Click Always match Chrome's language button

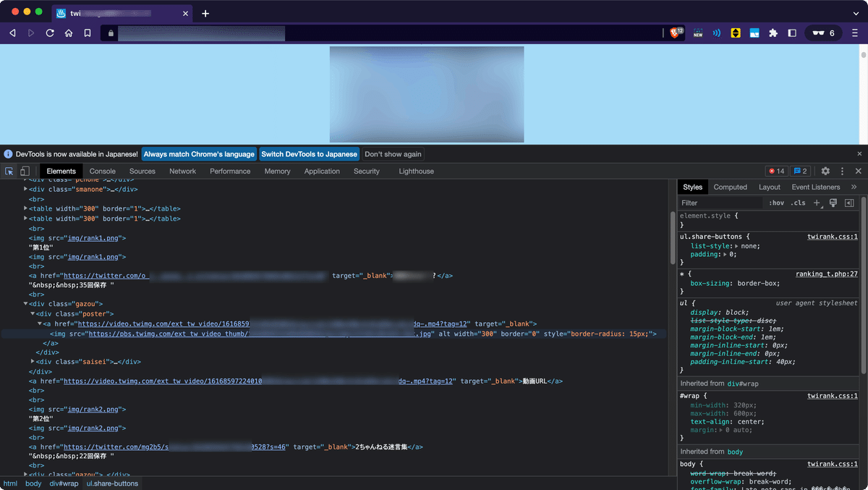pyautogui.click(x=199, y=154)
